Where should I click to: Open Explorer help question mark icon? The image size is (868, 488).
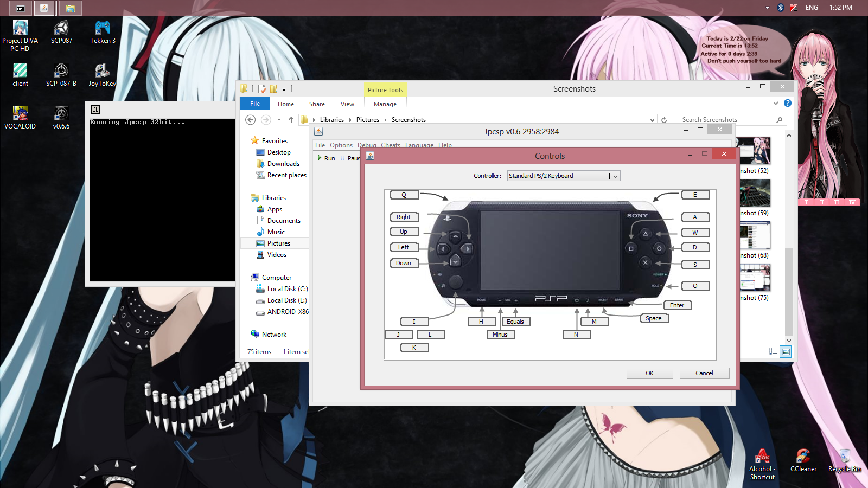click(x=788, y=103)
